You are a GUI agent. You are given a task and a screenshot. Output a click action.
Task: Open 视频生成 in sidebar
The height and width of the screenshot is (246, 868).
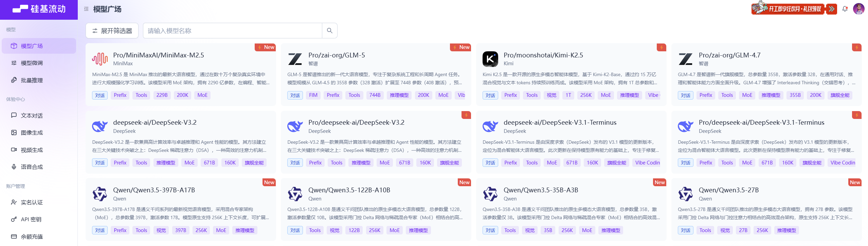[x=39, y=150]
